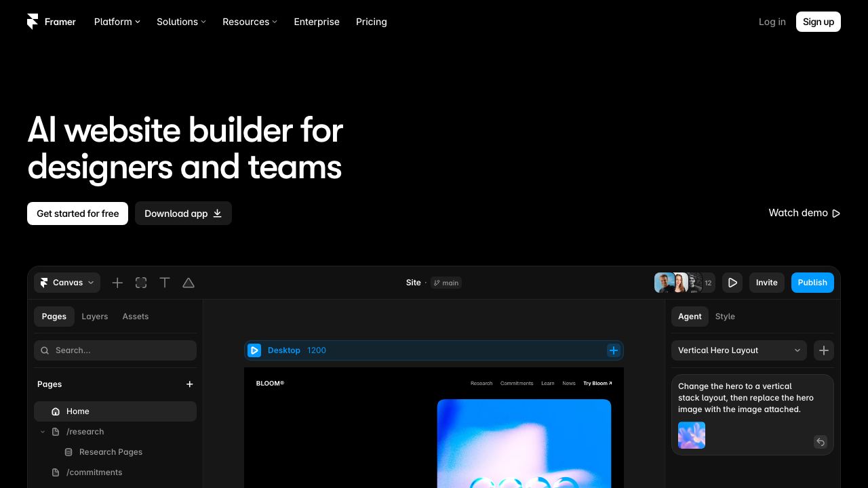Go to the Enterprise page

pyautogui.click(x=317, y=22)
